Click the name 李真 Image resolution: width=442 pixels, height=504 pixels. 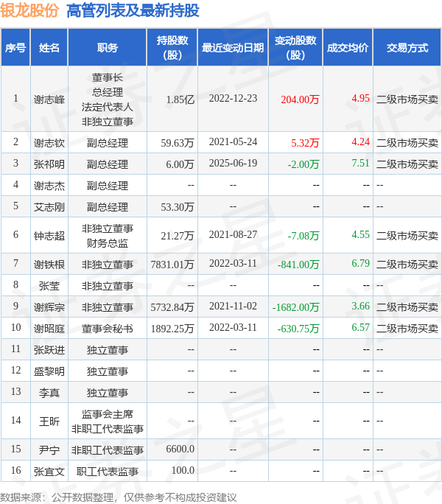[49, 393]
